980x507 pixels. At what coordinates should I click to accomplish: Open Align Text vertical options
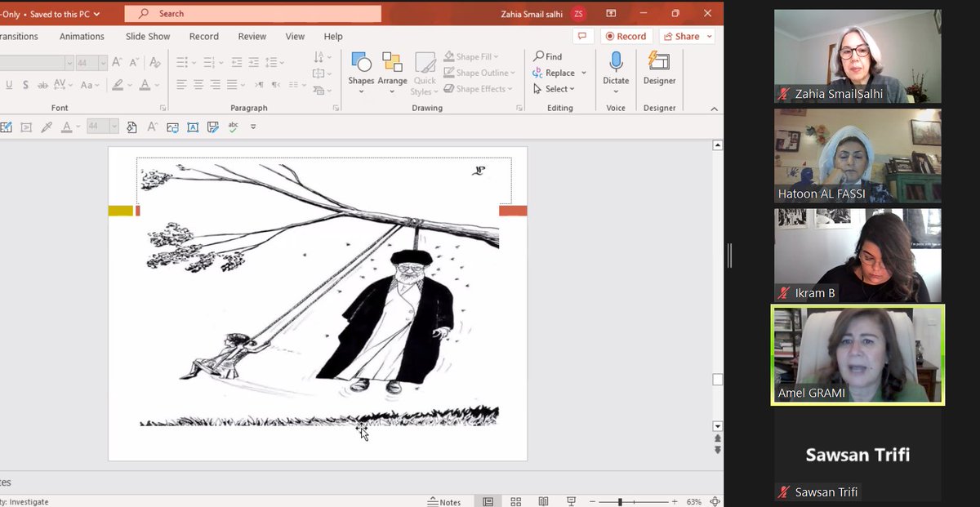pyautogui.click(x=322, y=74)
